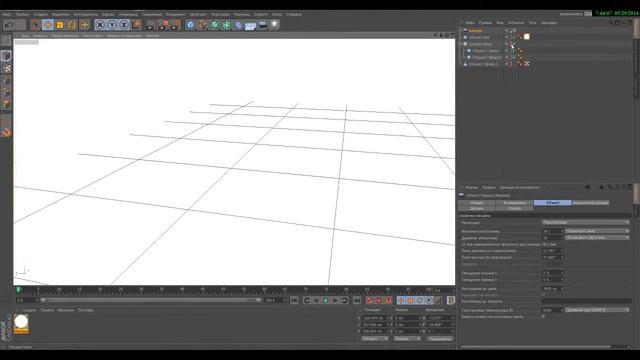Click the Autokeying red icon
640x360 pixels.
click(x=379, y=300)
